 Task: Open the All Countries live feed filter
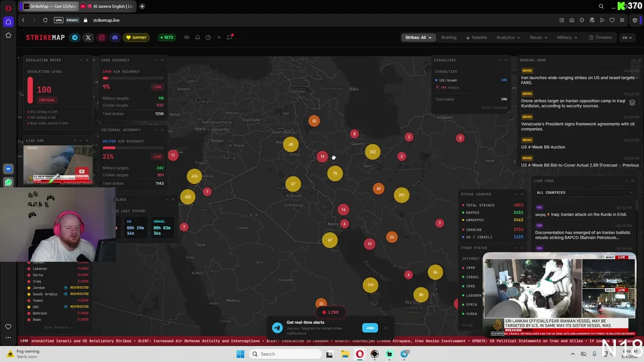(x=585, y=192)
